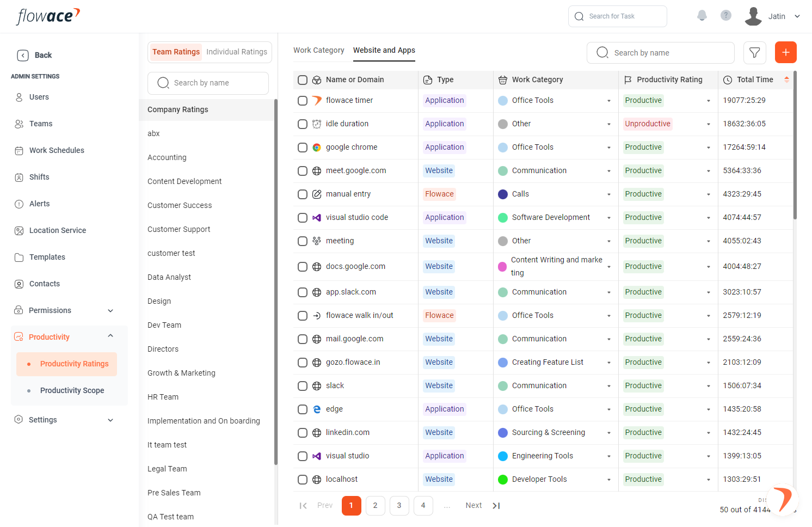Open productivity rating dropdown for google chrome

click(x=709, y=148)
